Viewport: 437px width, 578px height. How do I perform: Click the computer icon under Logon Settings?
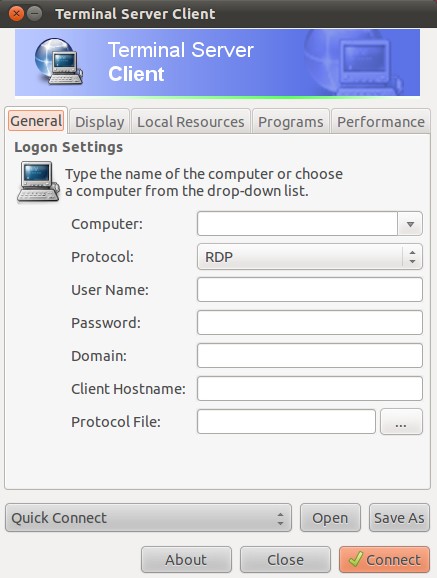point(38,182)
